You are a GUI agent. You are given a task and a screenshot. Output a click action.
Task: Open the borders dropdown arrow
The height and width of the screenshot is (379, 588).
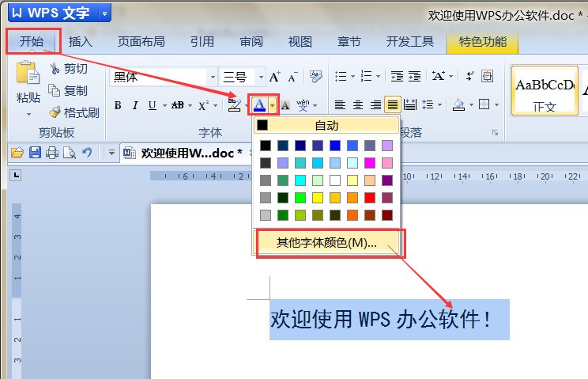pos(496,104)
